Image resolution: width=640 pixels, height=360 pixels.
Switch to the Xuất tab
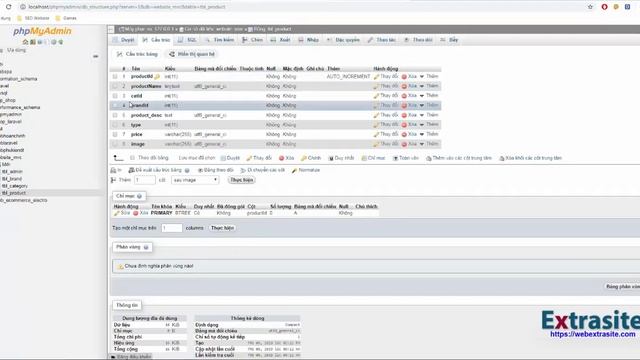click(x=280, y=40)
